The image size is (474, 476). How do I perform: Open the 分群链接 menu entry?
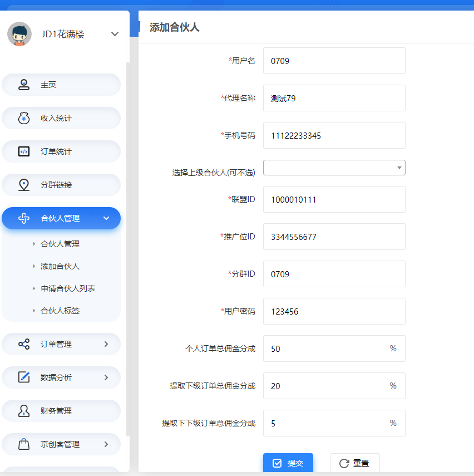click(x=61, y=185)
